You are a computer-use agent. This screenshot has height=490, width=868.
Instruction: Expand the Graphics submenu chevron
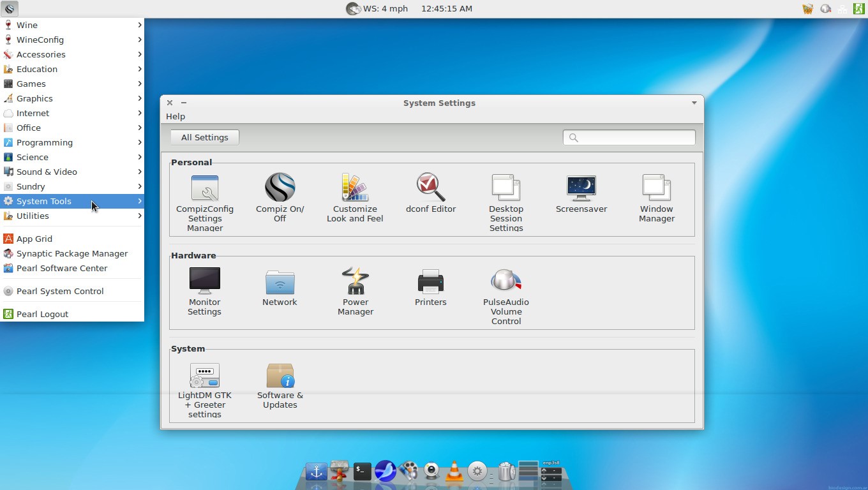(139, 98)
